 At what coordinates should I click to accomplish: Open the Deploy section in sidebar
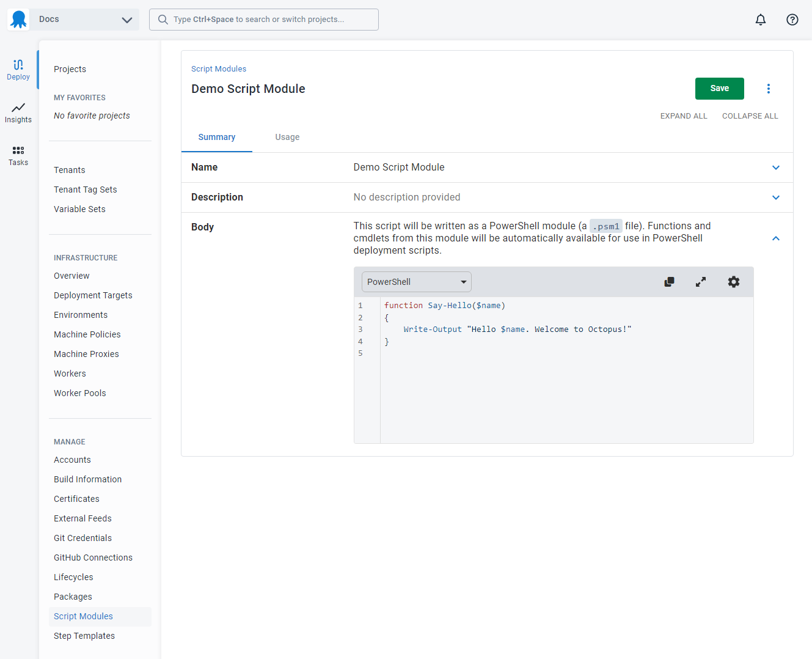(18, 70)
